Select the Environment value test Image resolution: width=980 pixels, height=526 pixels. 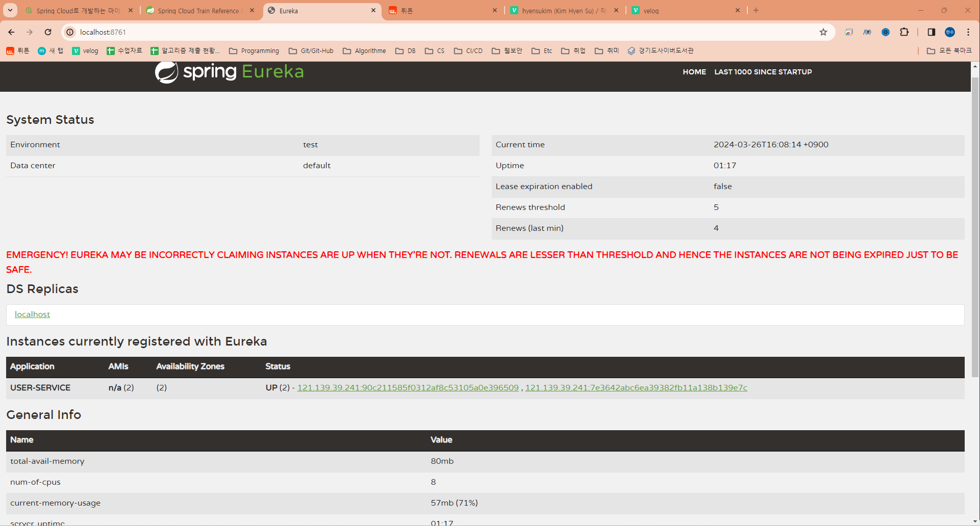coord(310,145)
